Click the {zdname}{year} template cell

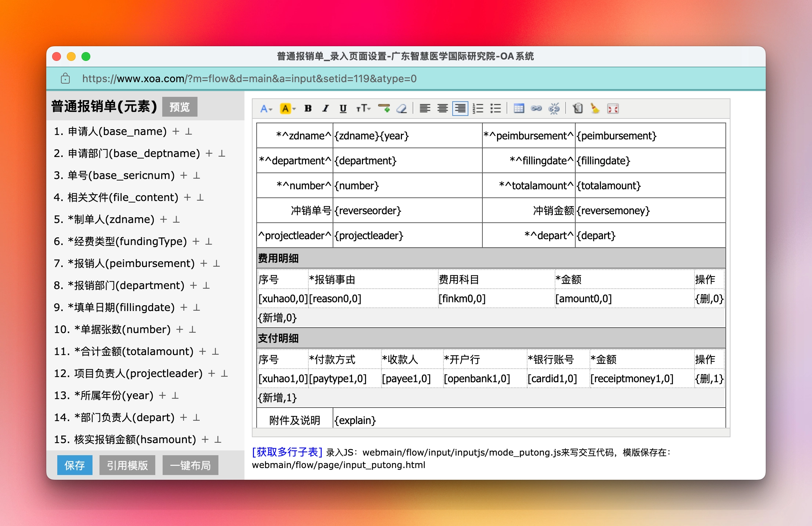tap(407, 136)
